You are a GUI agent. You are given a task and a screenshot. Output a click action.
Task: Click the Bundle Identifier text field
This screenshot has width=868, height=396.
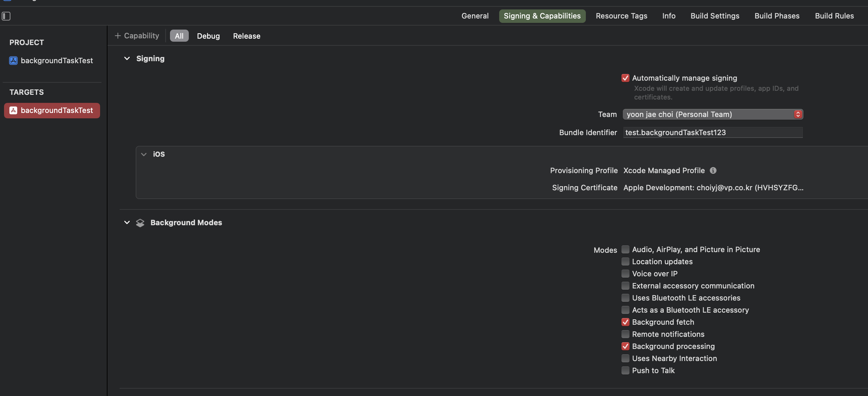pyautogui.click(x=713, y=132)
